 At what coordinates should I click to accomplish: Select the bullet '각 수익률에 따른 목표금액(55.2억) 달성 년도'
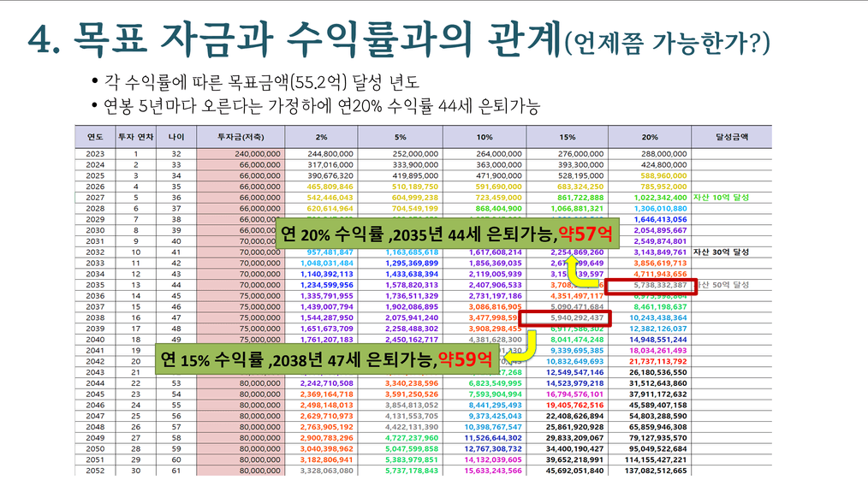(261, 82)
